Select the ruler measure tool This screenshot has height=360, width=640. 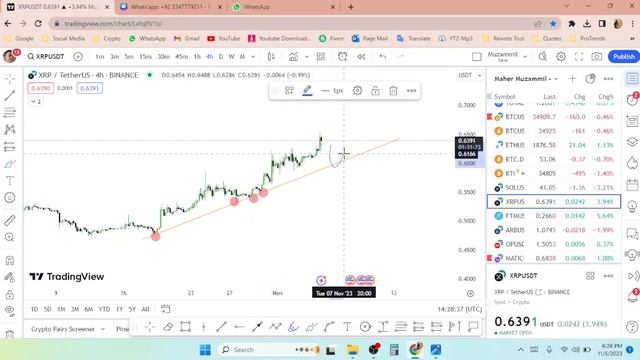10,220
